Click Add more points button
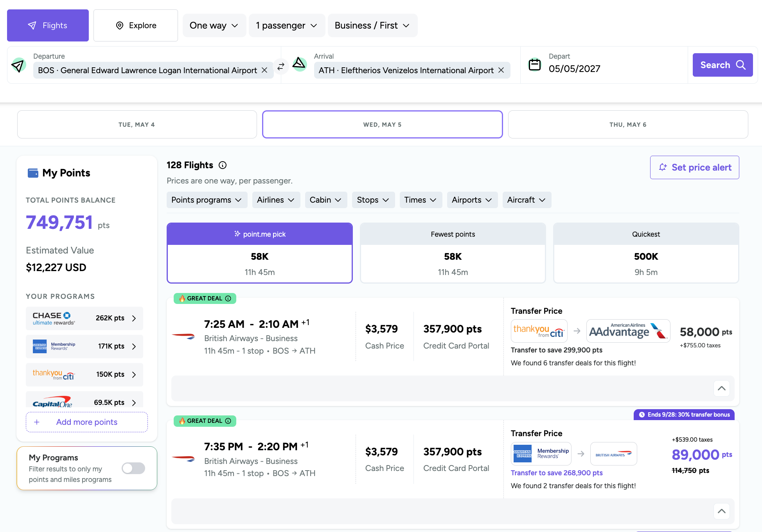 point(87,422)
